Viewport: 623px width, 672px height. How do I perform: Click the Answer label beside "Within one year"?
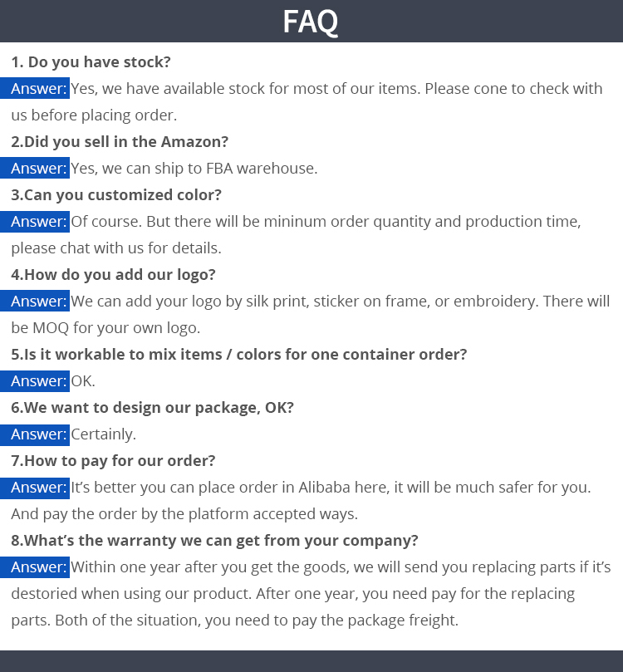tap(38, 567)
